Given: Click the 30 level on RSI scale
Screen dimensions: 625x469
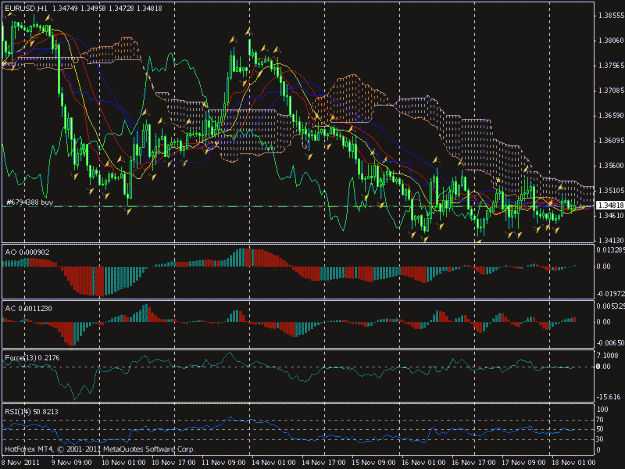Looking at the screenshot, I should click(x=600, y=439).
